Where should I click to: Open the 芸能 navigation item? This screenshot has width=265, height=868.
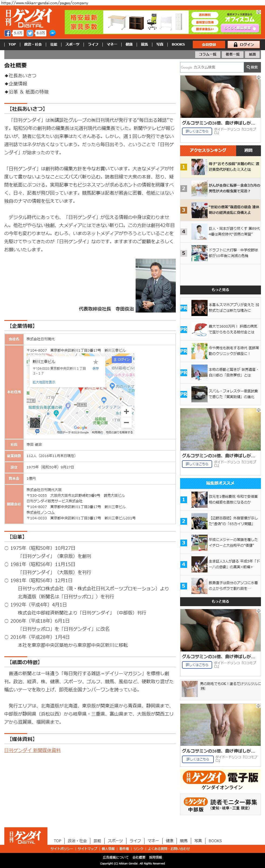click(54, 44)
